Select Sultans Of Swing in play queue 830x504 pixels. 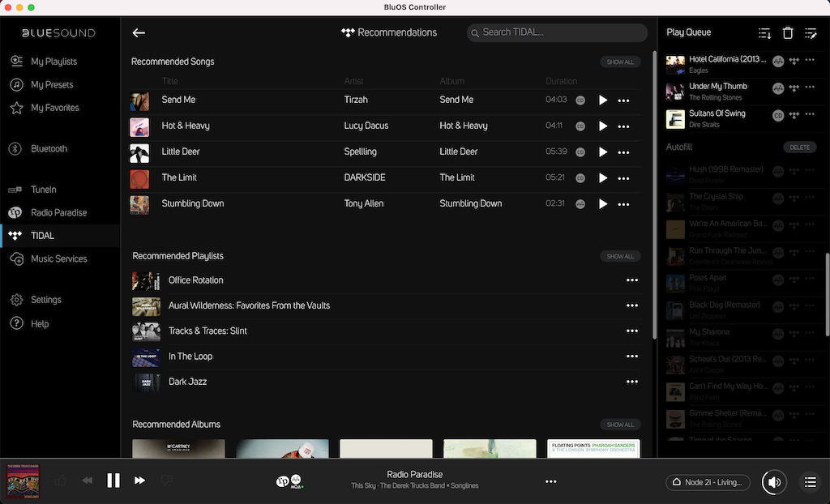(x=717, y=113)
